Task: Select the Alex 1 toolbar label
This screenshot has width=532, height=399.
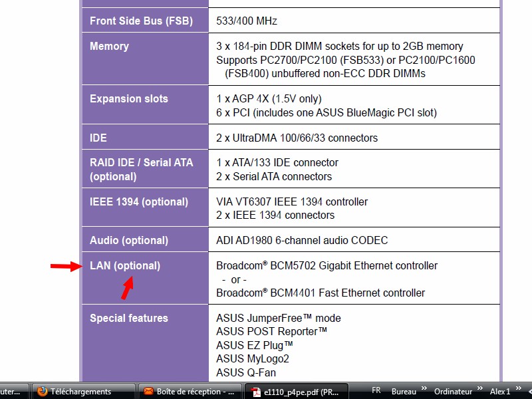Action: pos(499,392)
